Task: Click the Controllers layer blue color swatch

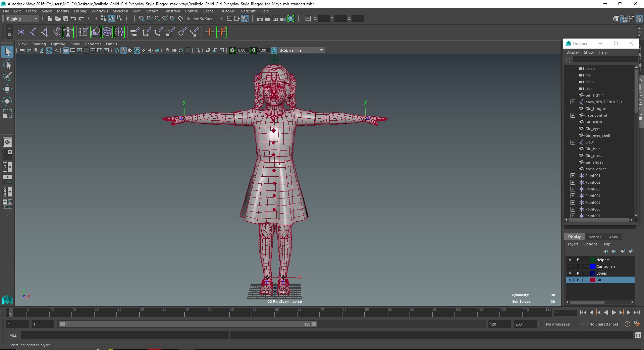Action: point(593,267)
